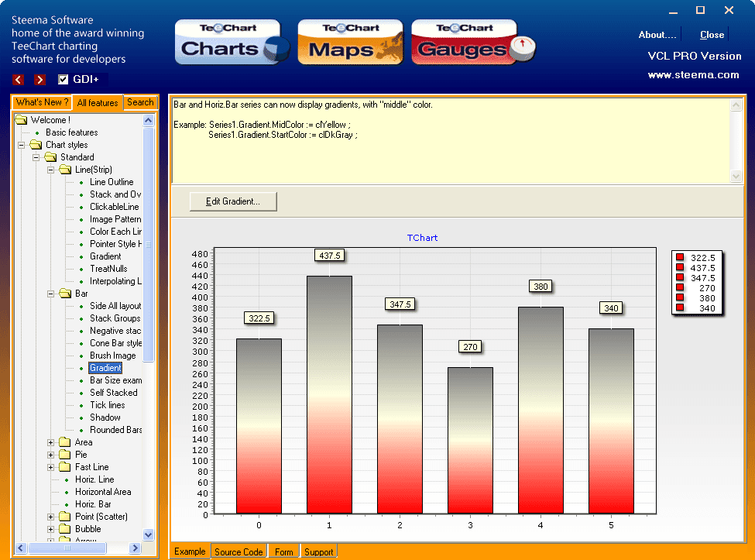The image size is (755, 560).
Task: Open the Welcome ! folder icon
Action: [21, 119]
